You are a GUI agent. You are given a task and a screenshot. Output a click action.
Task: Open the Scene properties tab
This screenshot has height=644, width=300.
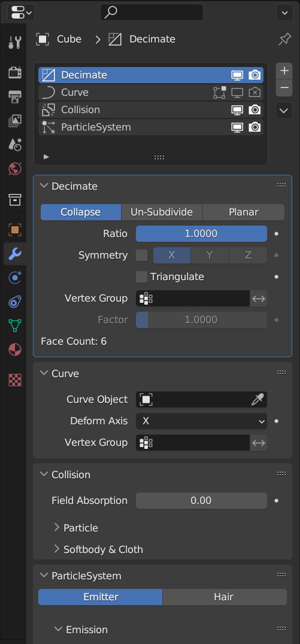[15, 145]
